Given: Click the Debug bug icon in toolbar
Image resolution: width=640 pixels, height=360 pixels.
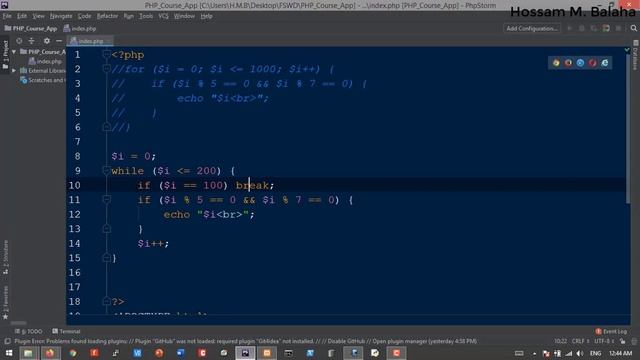Looking at the screenshot, I should tap(582, 28).
